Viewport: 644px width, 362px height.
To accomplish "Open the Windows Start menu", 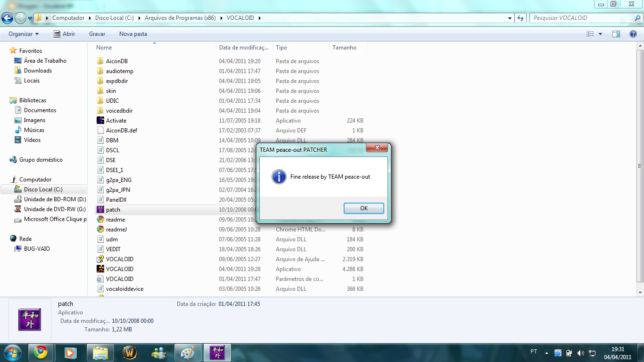I will (x=12, y=352).
